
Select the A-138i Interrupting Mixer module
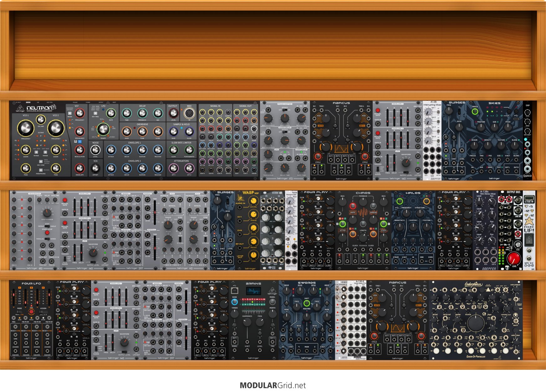(x=432, y=140)
